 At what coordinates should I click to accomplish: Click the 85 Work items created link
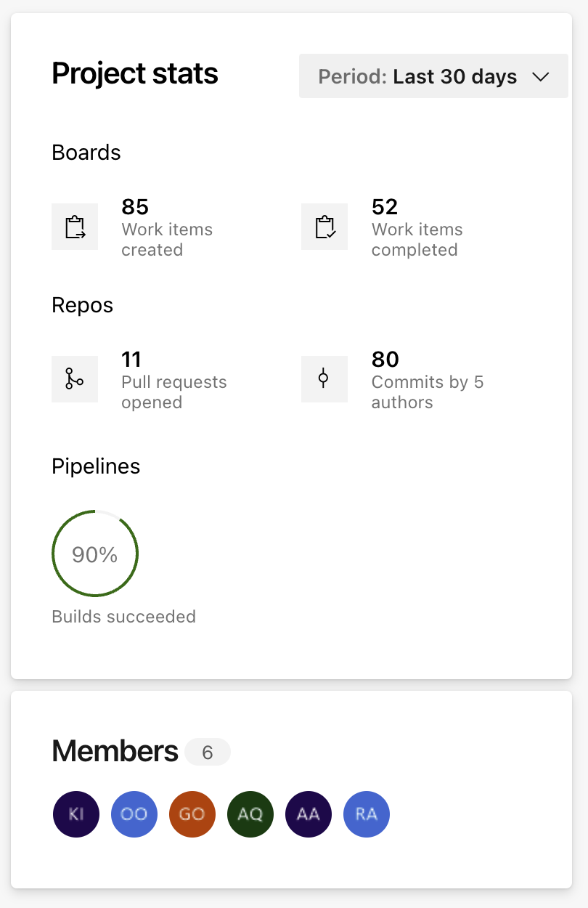[167, 228]
